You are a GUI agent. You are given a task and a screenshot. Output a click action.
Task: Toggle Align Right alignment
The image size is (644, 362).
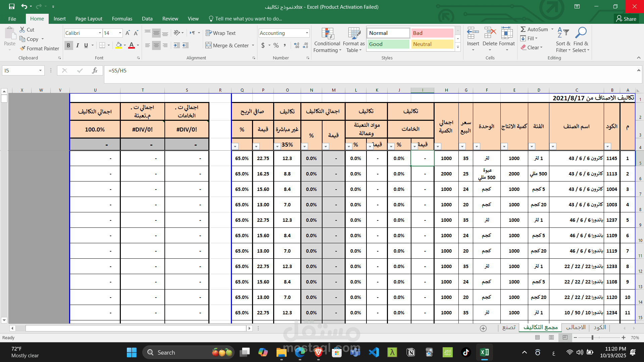tap(165, 45)
